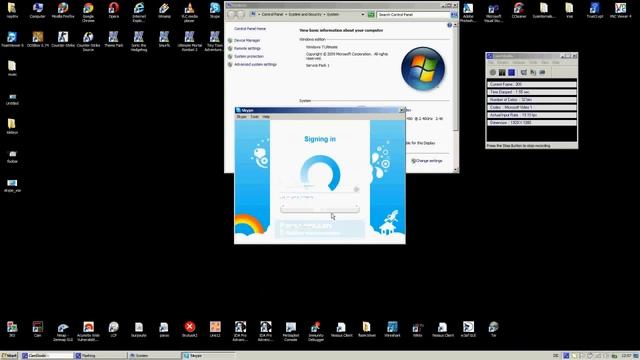Screen dimensions: 640x360
Task: Open CCleaner desktop shortcut
Action: click(519, 11)
